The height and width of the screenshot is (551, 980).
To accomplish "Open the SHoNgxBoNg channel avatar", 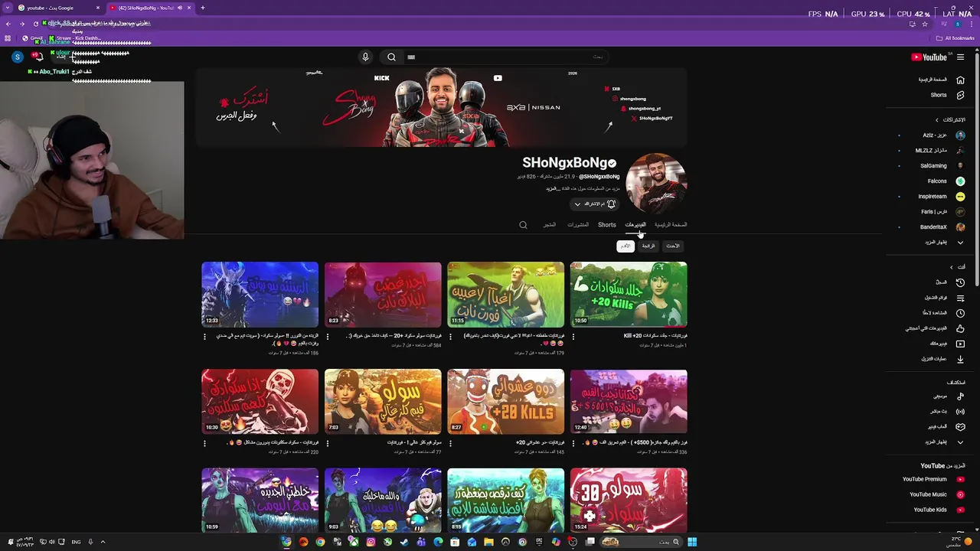I will [656, 184].
